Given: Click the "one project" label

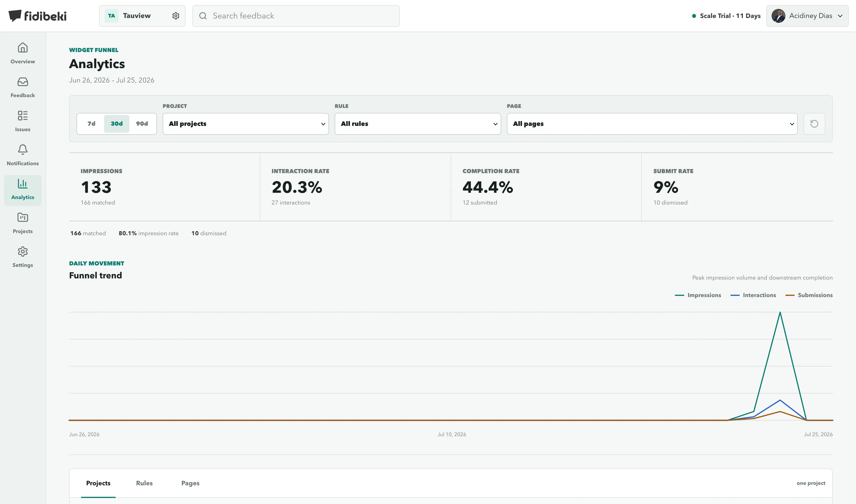Looking at the screenshot, I should tap(811, 483).
